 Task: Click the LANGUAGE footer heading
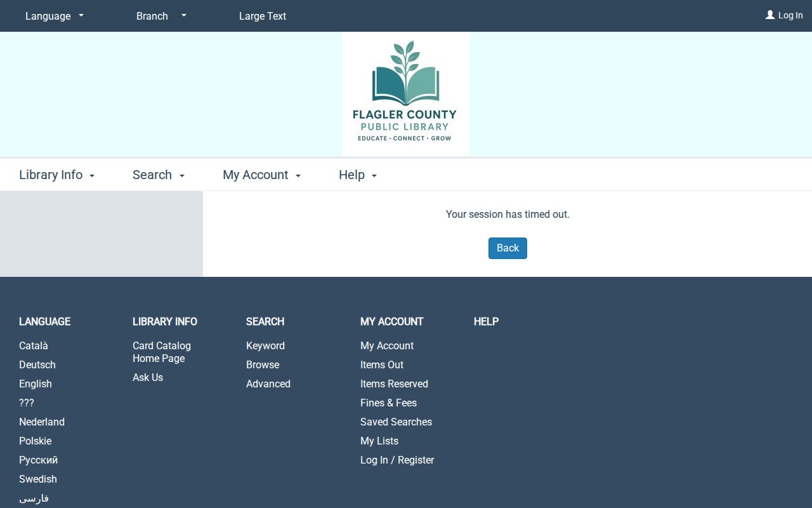(44, 321)
